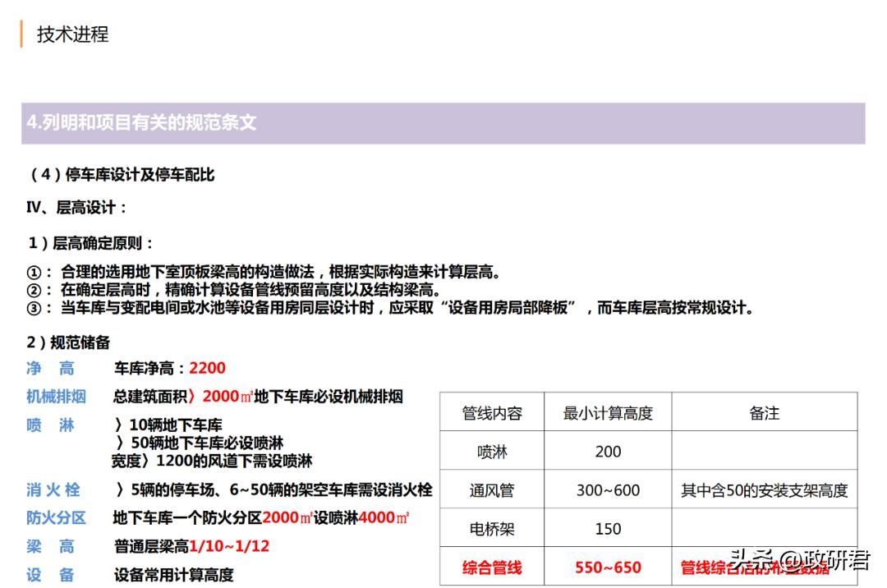Click the 管线内容 table header

(x=492, y=413)
